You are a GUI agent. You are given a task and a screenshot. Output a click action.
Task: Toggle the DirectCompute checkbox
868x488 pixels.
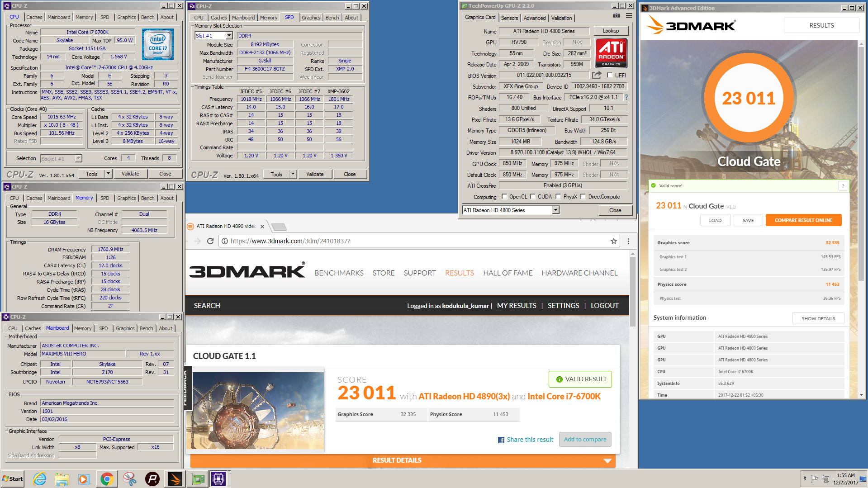[x=583, y=197]
